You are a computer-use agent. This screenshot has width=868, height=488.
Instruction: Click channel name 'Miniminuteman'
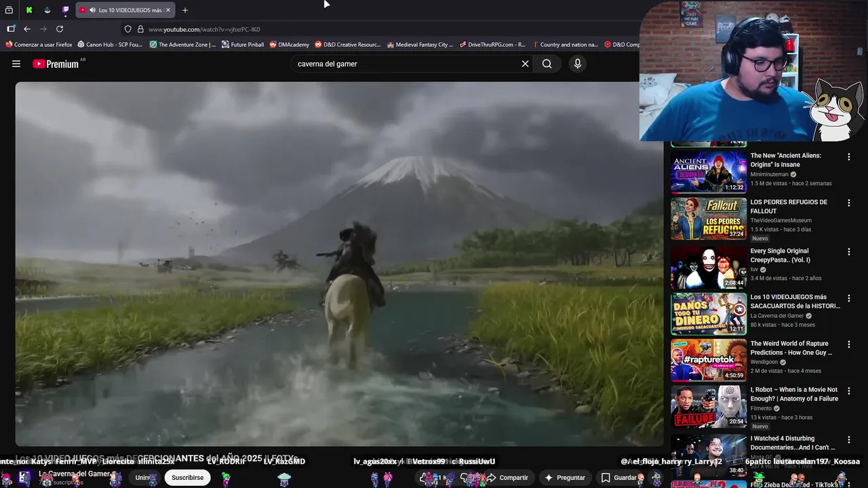(769, 174)
